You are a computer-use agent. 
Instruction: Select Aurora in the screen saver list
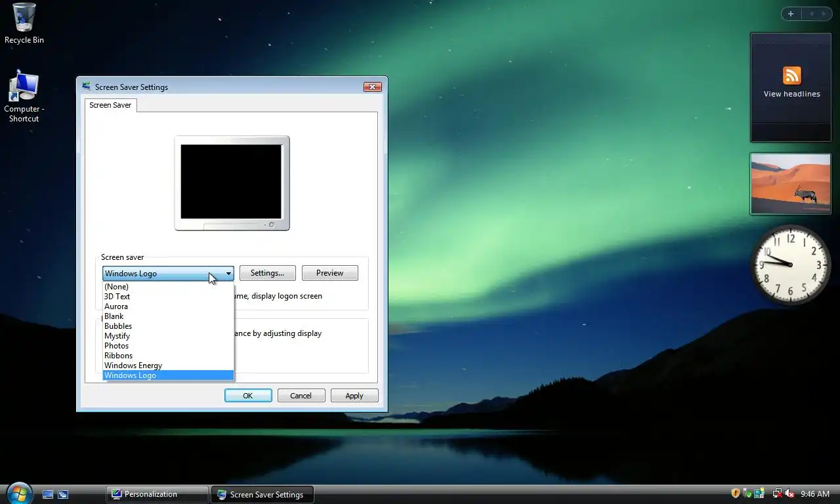pos(168,306)
